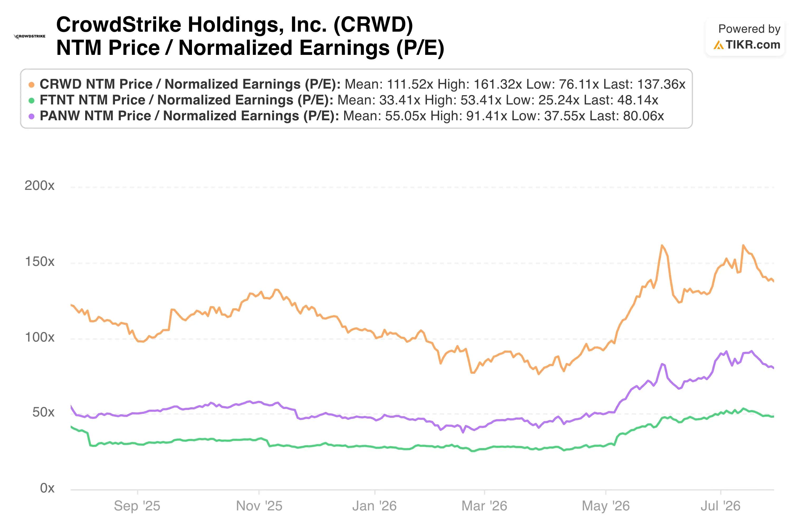Click the 150x y-axis label
Image resolution: width=798 pixels, height=532 pixels.
point(40,262)
